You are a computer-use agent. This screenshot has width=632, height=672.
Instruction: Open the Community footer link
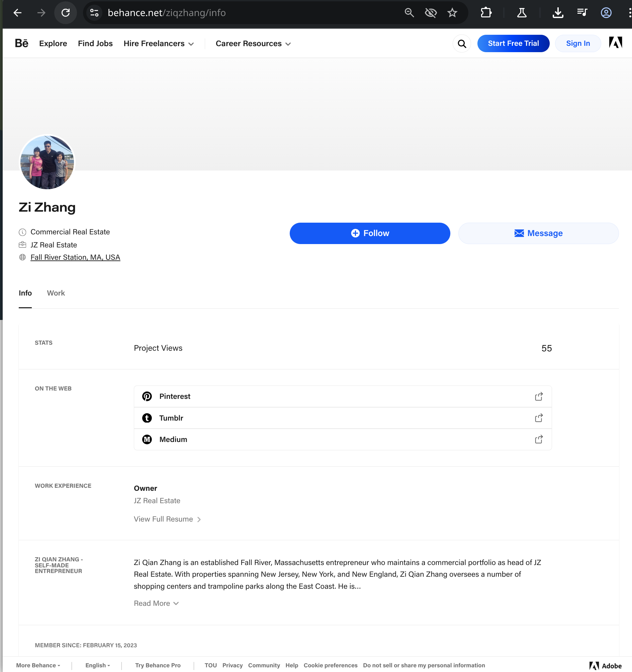point(264,665)
